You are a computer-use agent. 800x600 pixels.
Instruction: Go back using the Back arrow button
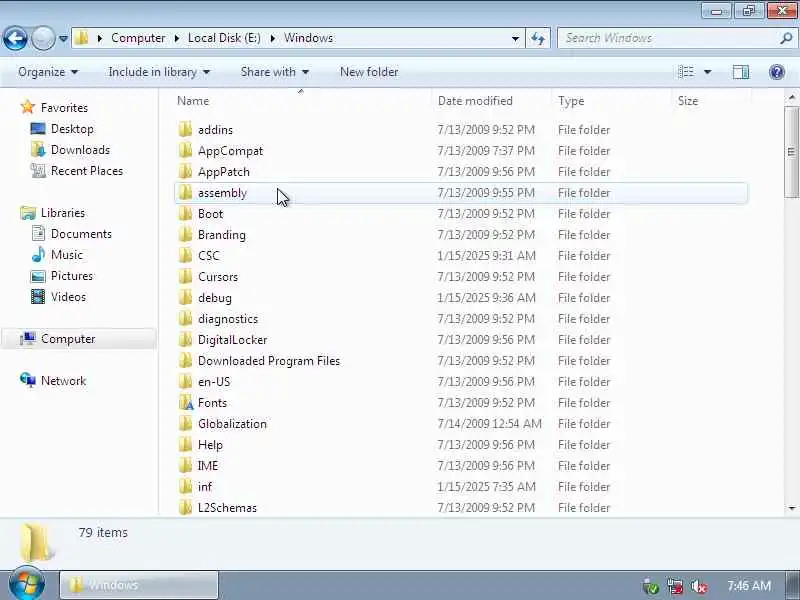[15, 38]
